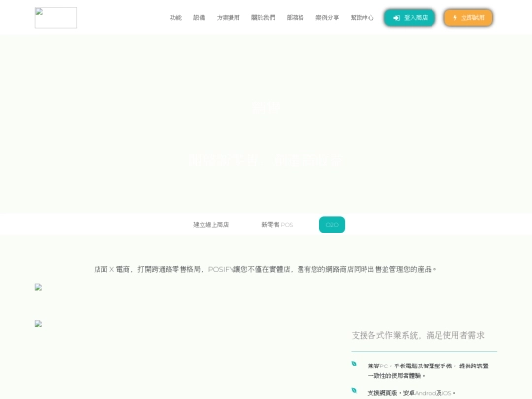Visit the 部落格 blog link
The width and height of the screenshot is (532, 399).
(296, 18)
